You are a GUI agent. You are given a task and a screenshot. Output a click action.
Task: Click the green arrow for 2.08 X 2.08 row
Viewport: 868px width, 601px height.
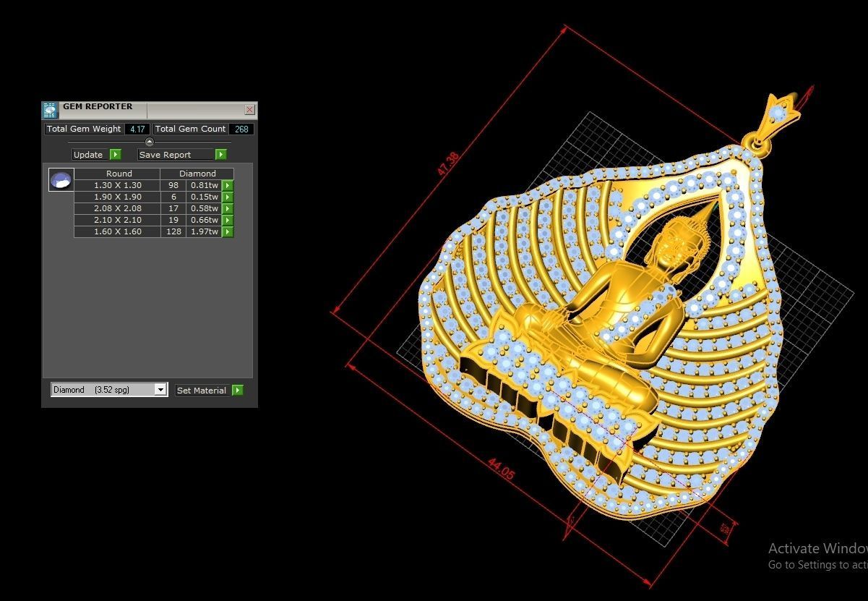[x=228, y=208]
